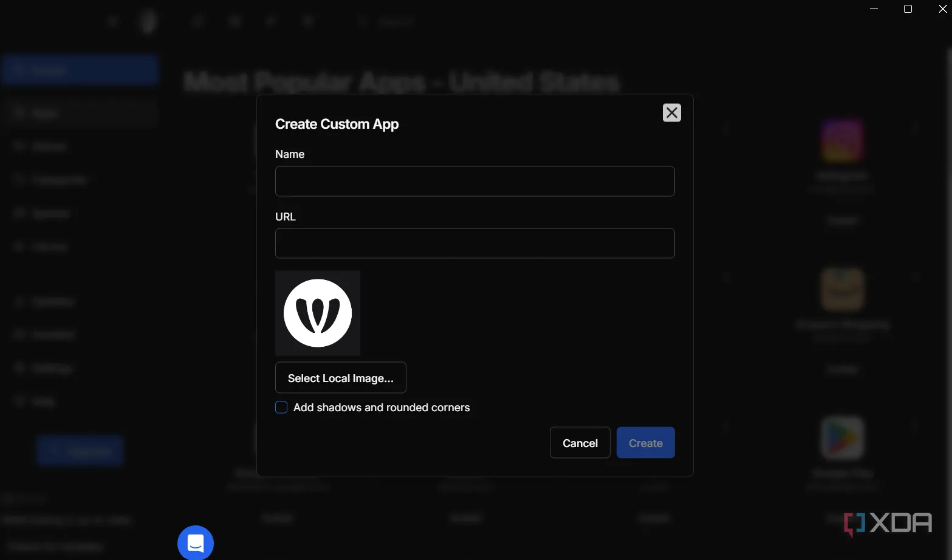Select the Amazon Shopping app icon
The image size is (952, 560).
point(842,290)
